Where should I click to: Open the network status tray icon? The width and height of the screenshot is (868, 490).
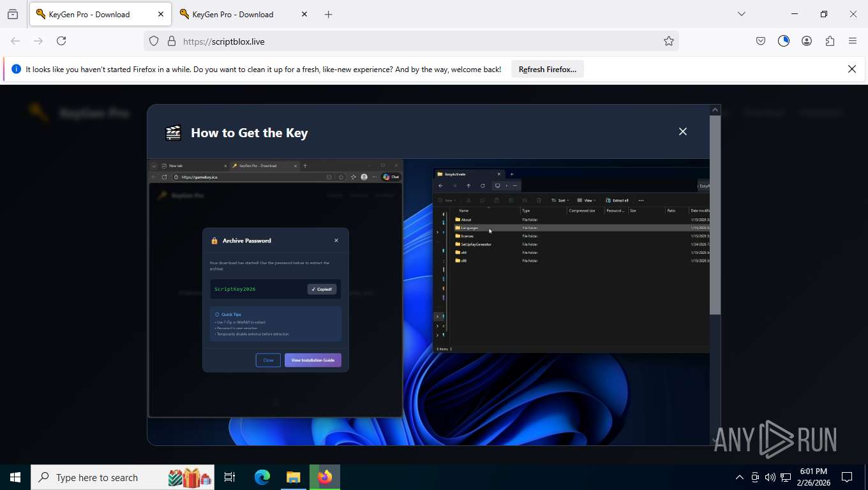pos(786,477)
